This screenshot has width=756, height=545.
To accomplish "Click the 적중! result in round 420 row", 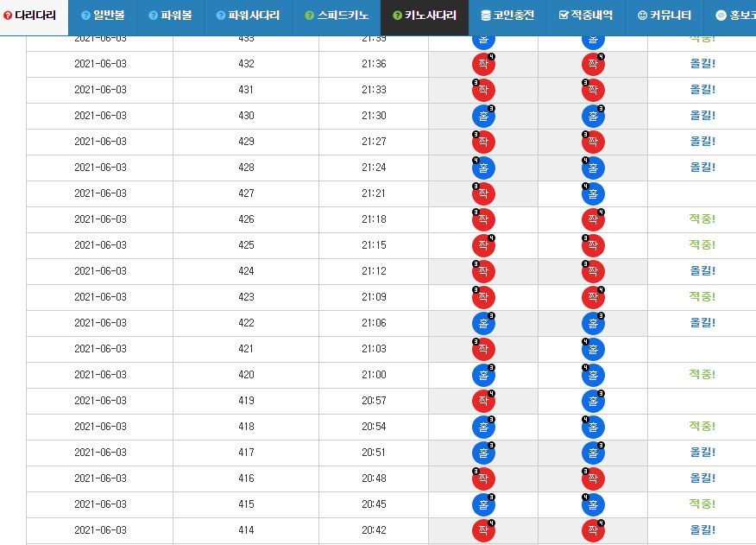I will coord(702,375).
